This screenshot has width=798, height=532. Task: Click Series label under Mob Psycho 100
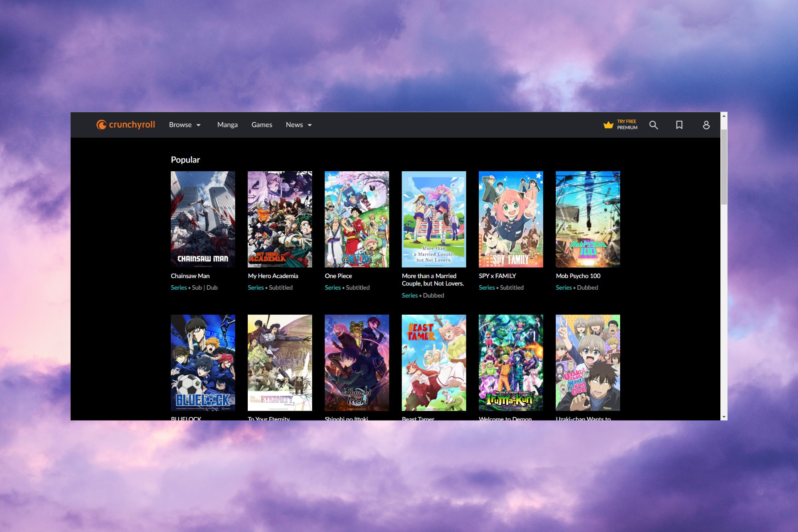tap(564, 288)
